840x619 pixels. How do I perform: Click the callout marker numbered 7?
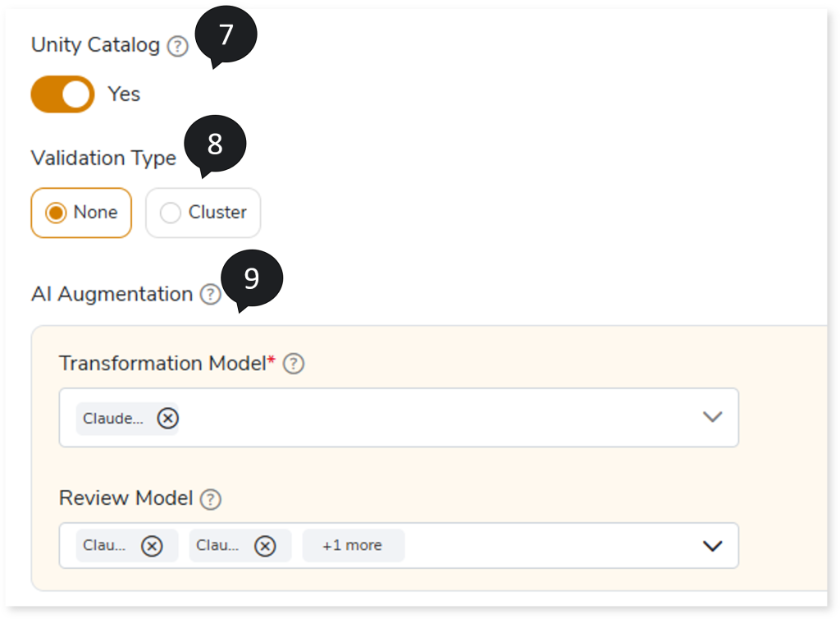pyautogui.click(x=226, y=37)
